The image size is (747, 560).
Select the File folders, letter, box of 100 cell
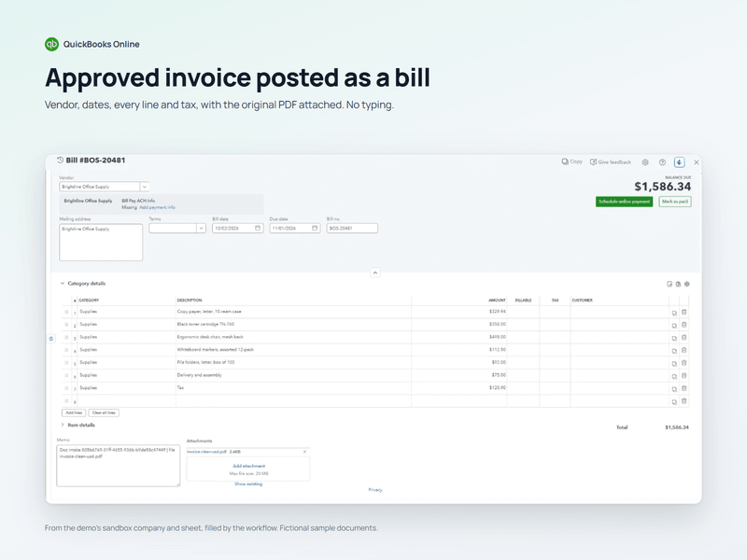pos(293,362)
